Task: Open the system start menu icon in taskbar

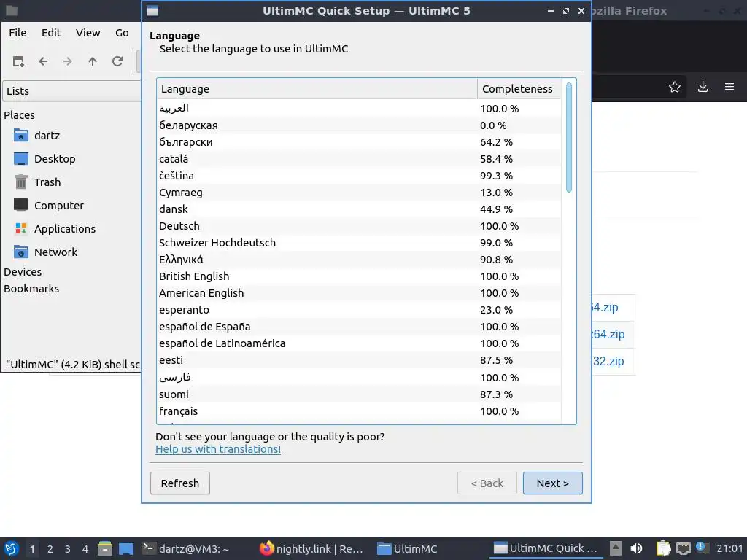Action: pos(12,548)
